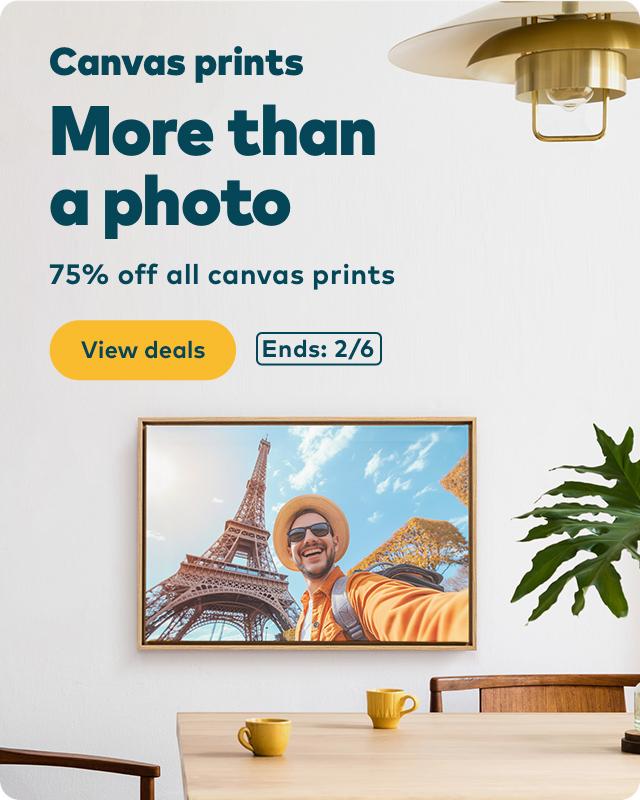Screen dimensions: 640x800
Task: Click the man's sunglasses
Action: [309, 533]
